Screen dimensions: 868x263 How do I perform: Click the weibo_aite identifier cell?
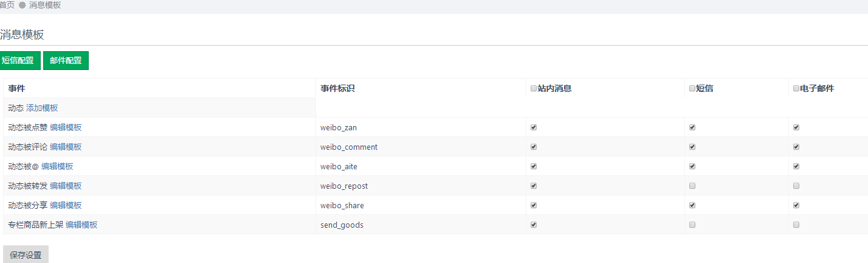[x=421, y=166]
